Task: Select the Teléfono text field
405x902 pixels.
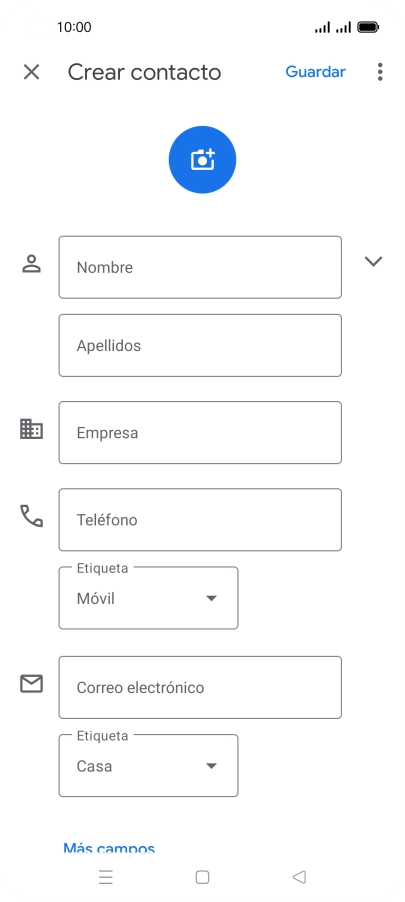Action: (200, 519)
